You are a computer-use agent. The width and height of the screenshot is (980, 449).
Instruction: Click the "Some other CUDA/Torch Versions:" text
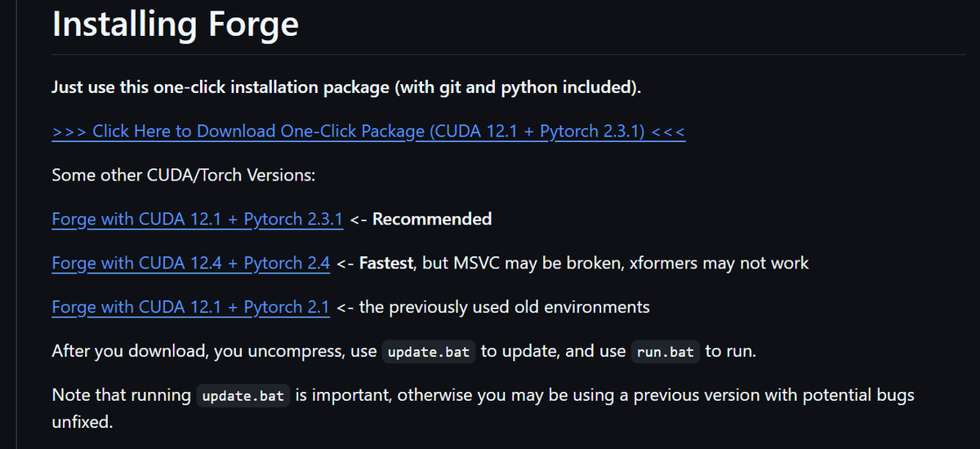pos(183,175)
